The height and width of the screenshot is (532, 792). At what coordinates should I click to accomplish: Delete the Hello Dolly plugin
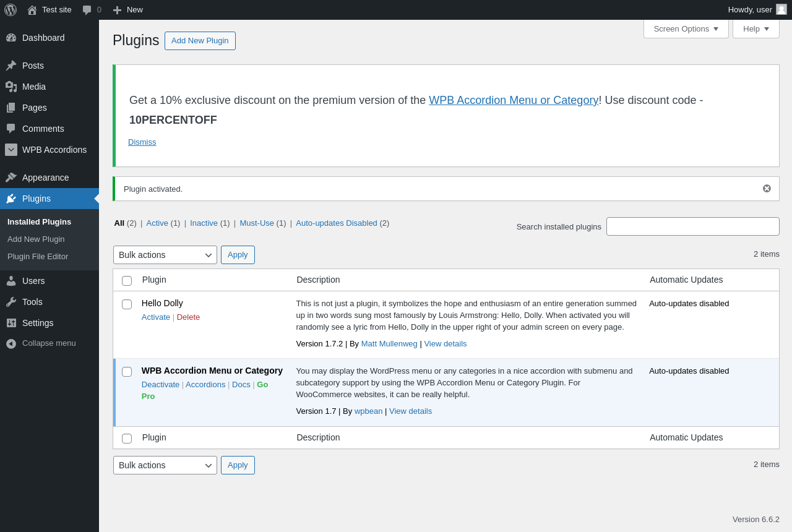(x=188, y=317)
